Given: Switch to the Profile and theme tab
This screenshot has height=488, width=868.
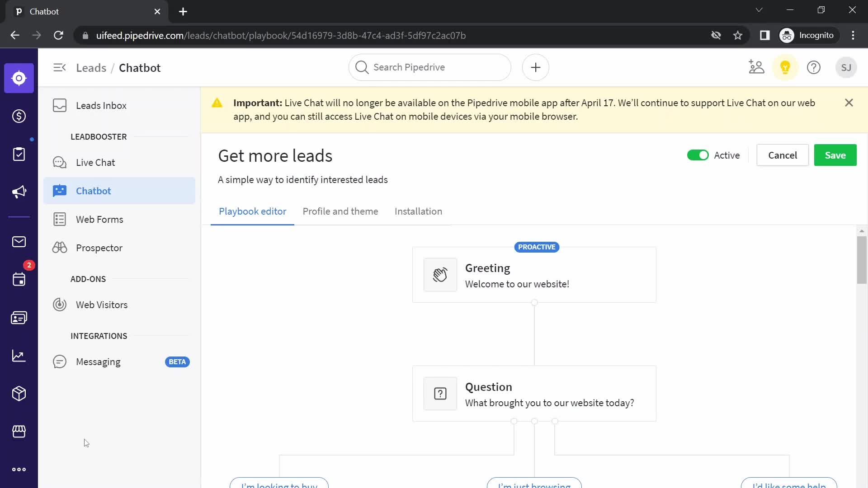Looking at the screenshot, I should [x=340, y=211].
